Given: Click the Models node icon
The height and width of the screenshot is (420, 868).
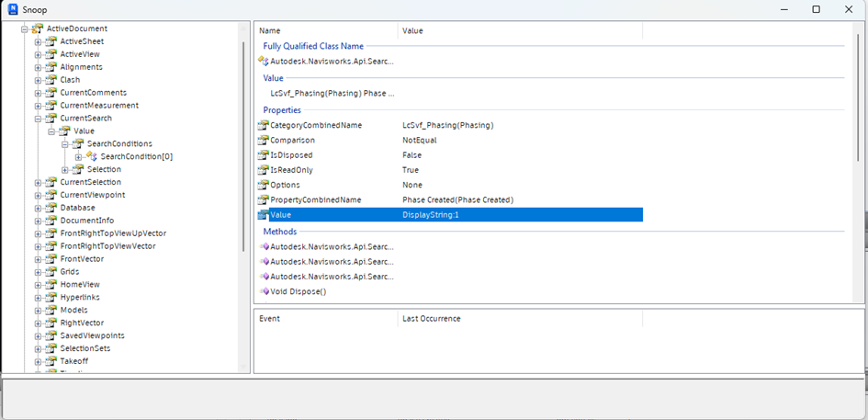Looking at the screenshot, I should [x=51, y=310].
